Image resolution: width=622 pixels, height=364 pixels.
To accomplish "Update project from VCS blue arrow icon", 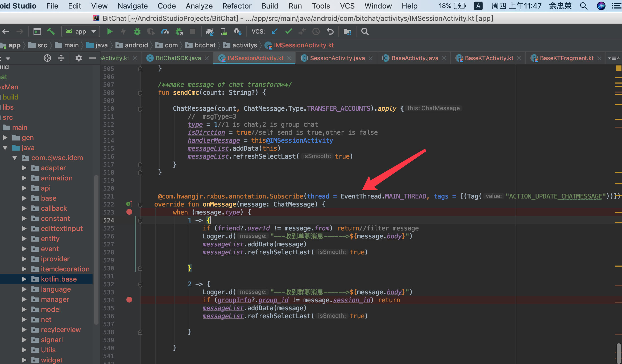I will tap(274, 31).
